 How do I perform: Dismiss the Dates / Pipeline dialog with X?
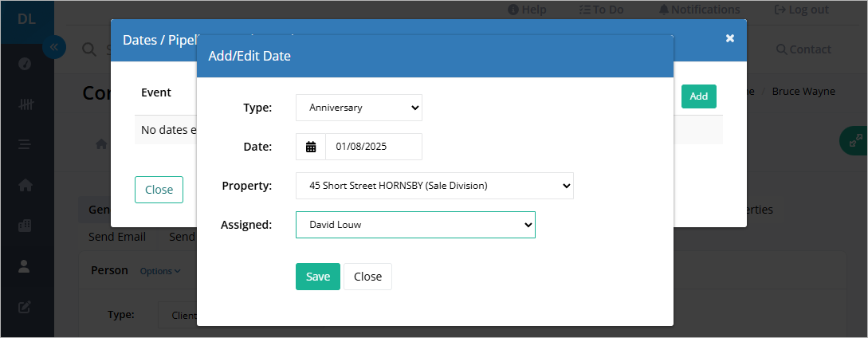coord(730,38)
